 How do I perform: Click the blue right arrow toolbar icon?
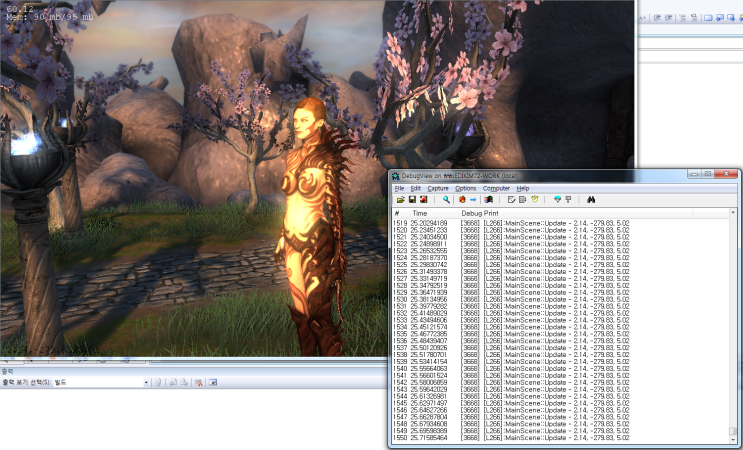pos(473,200)
